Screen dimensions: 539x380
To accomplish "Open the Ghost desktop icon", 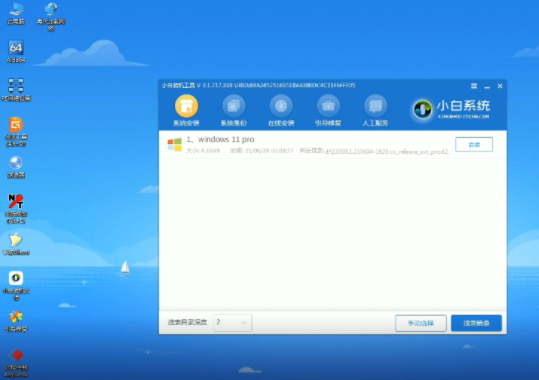I will [x=16, y=244].
